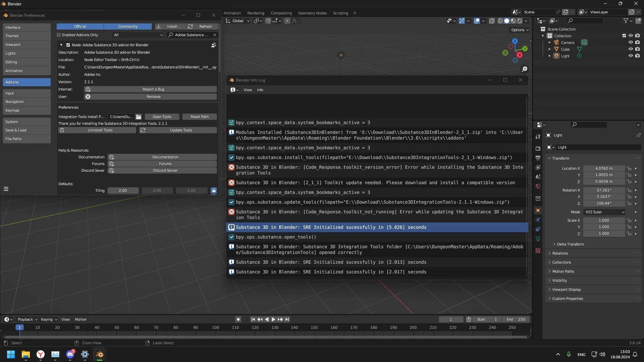Click the Report a Bug button
644x362 pixels.
point(150,89)
